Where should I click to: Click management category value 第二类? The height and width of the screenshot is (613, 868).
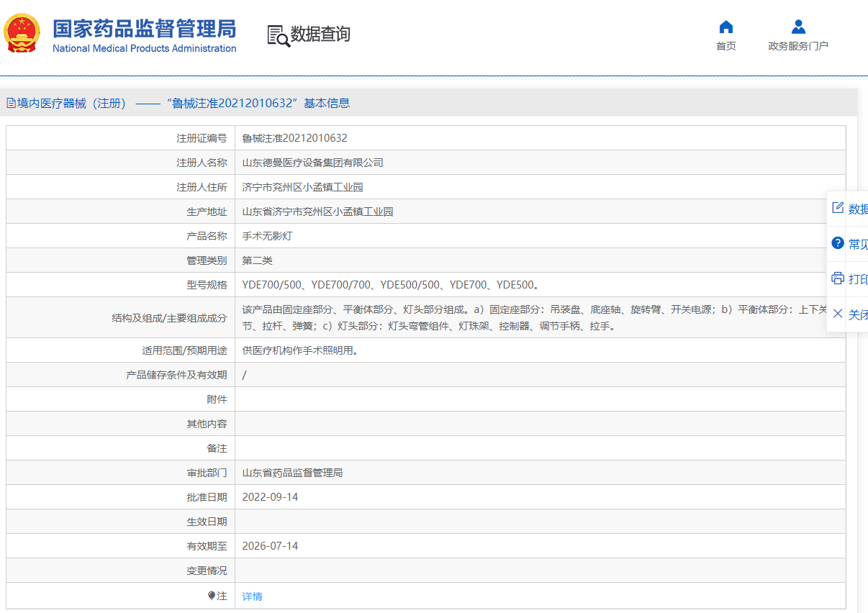coord(258,260)
